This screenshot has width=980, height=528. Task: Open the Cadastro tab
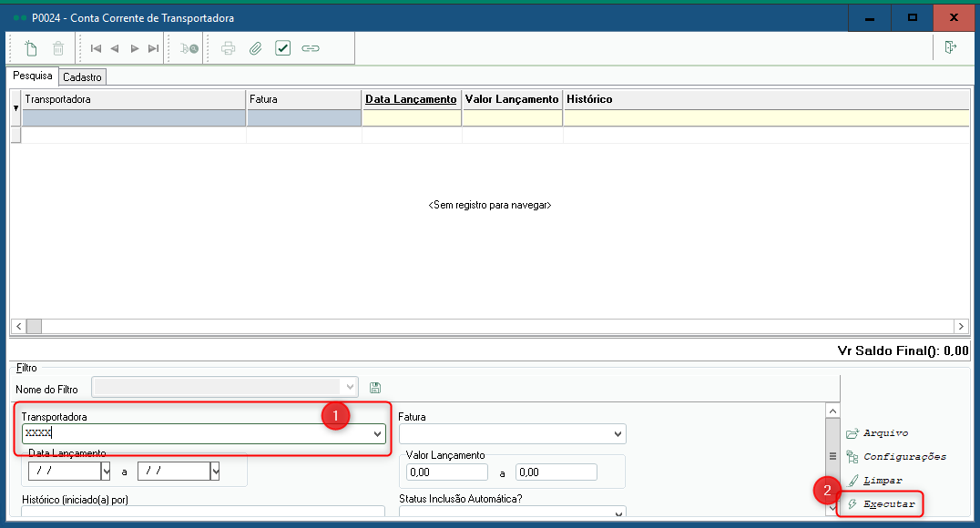(82, 76)
